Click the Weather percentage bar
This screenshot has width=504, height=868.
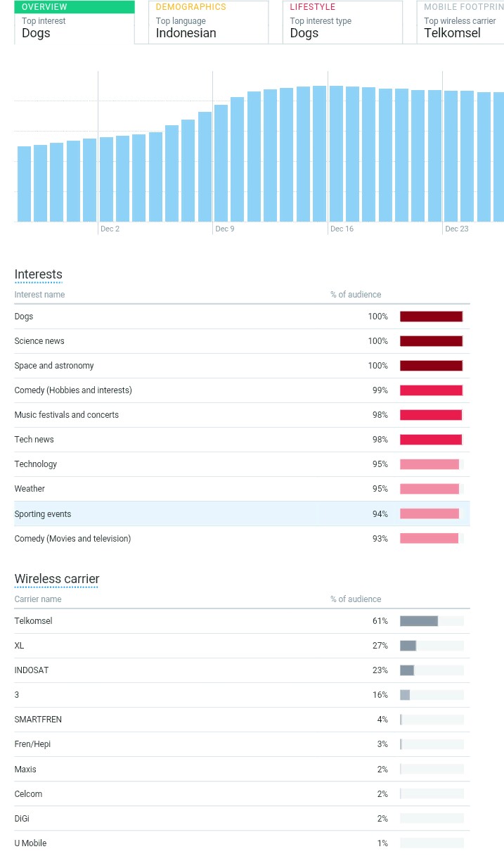(429, 489)
